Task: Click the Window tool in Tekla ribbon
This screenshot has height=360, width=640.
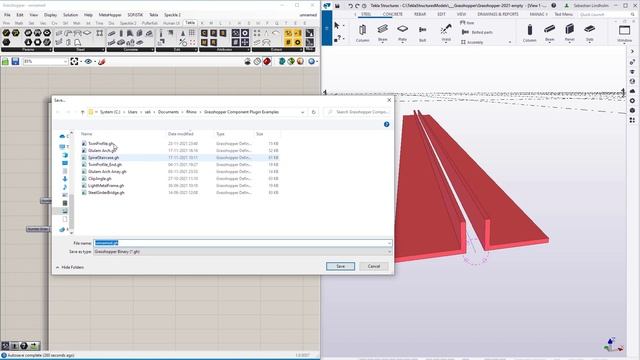Action: coord(624,33)
